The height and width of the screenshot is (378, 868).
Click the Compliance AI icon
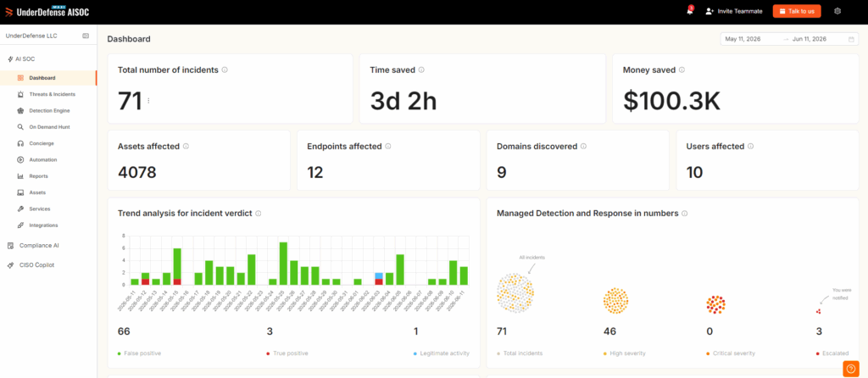[x=10, y=245]
